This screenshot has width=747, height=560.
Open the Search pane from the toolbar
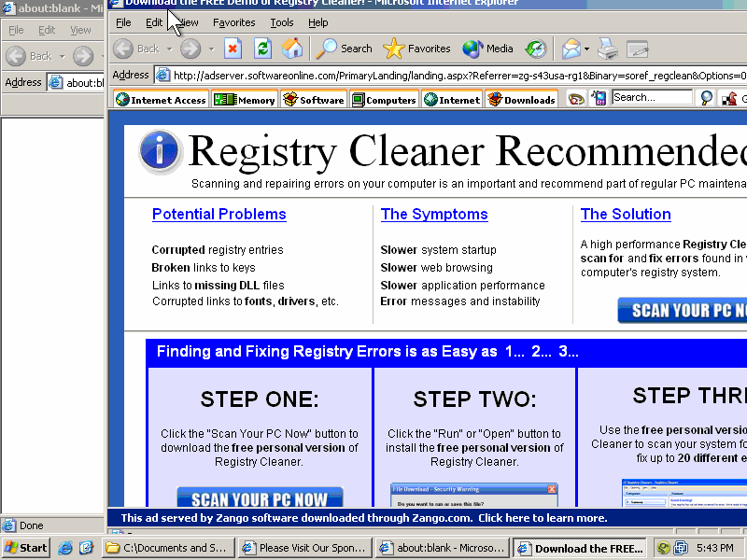(x=344, y=49)
